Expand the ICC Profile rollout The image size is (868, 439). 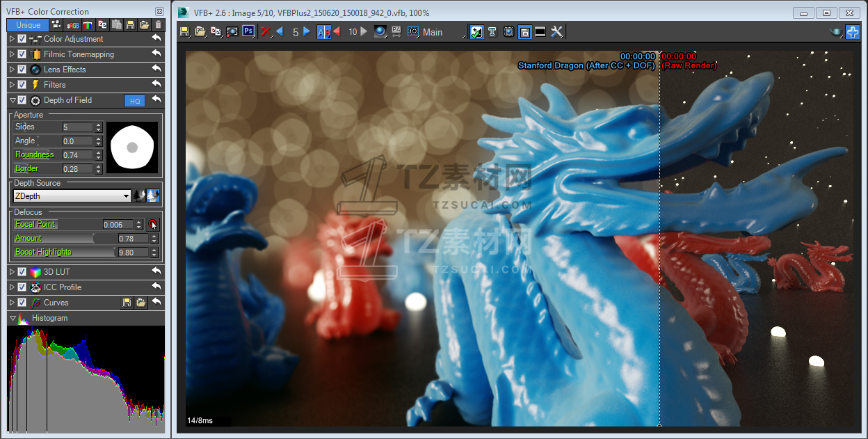[13, 287]
